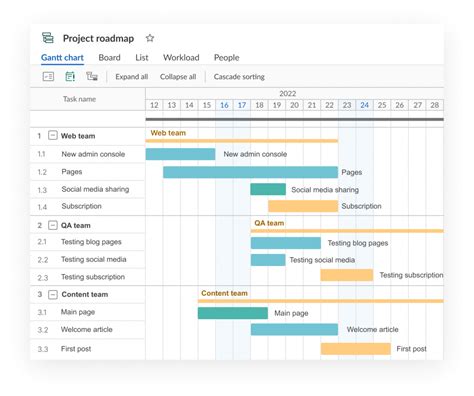Image resolution: width=474 pixels, height=396 pixels.
Task: Click the Content team summary bar
Action: pyautogui.click(x=321, y=301)
